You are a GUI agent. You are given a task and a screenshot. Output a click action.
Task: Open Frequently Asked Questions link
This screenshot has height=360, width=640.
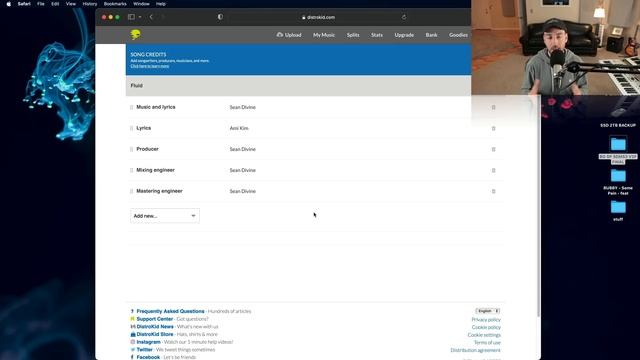(x=170, y=311)
